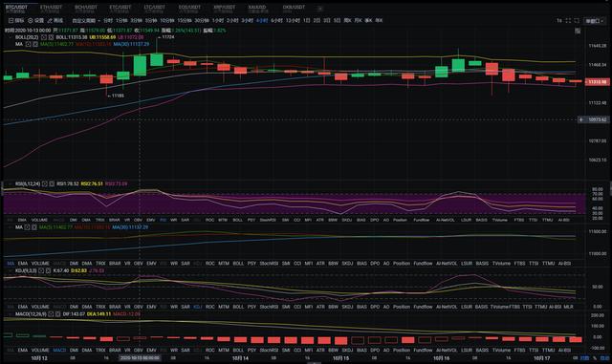Collapse the MACD(12,26,9) pane arrow

tap(11, 313)
